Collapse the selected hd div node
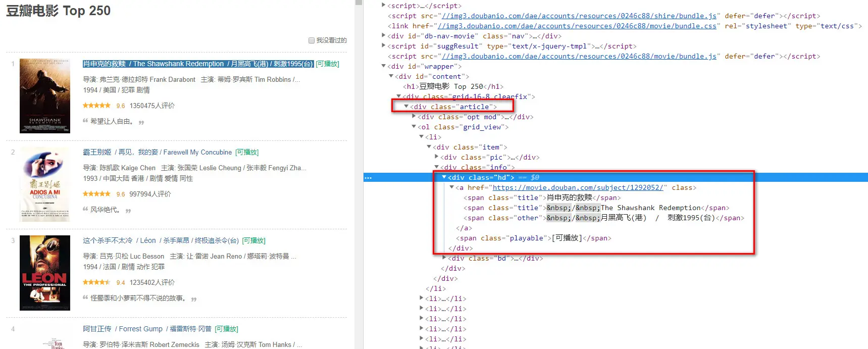The image size is (868, 349). tap(444, 177)
